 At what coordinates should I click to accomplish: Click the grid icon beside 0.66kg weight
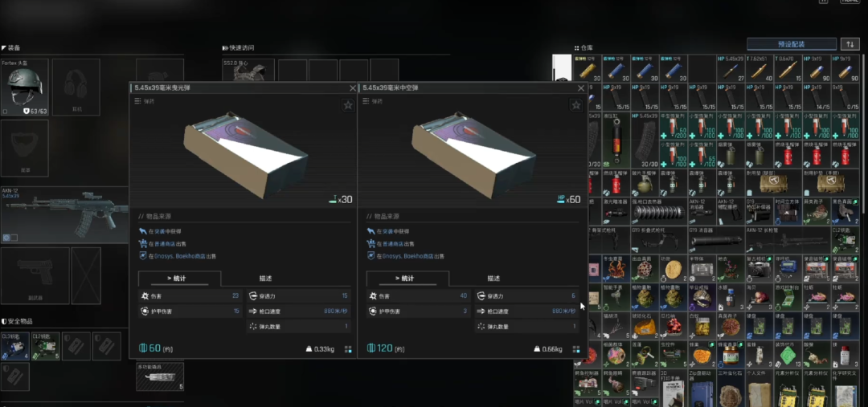(x=575, y=349)
